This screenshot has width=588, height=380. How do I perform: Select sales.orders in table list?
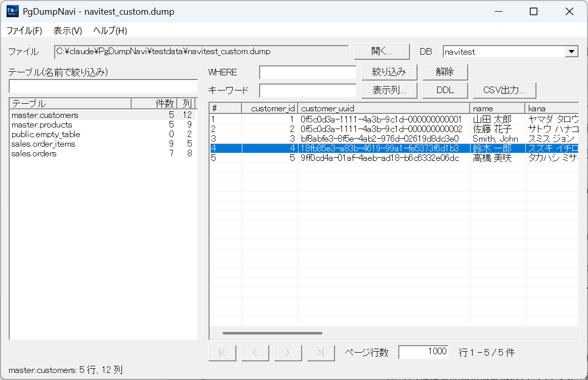tap(102, 153)
